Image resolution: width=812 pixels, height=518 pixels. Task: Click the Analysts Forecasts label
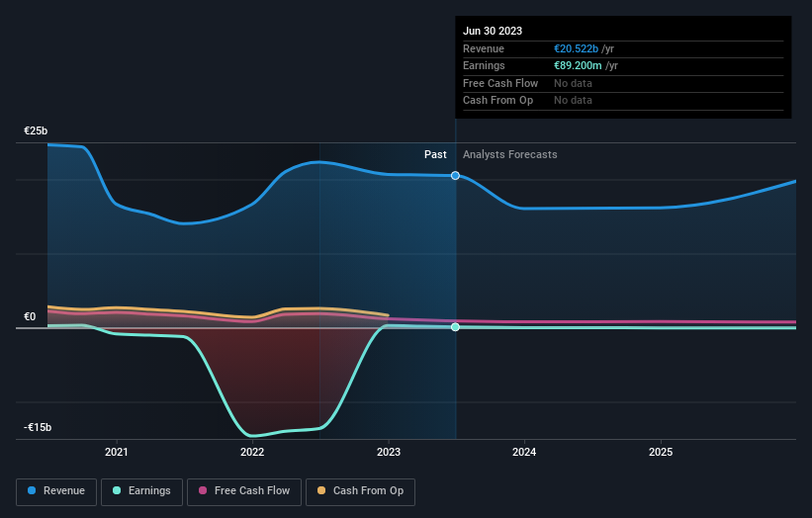coord(510,155)
